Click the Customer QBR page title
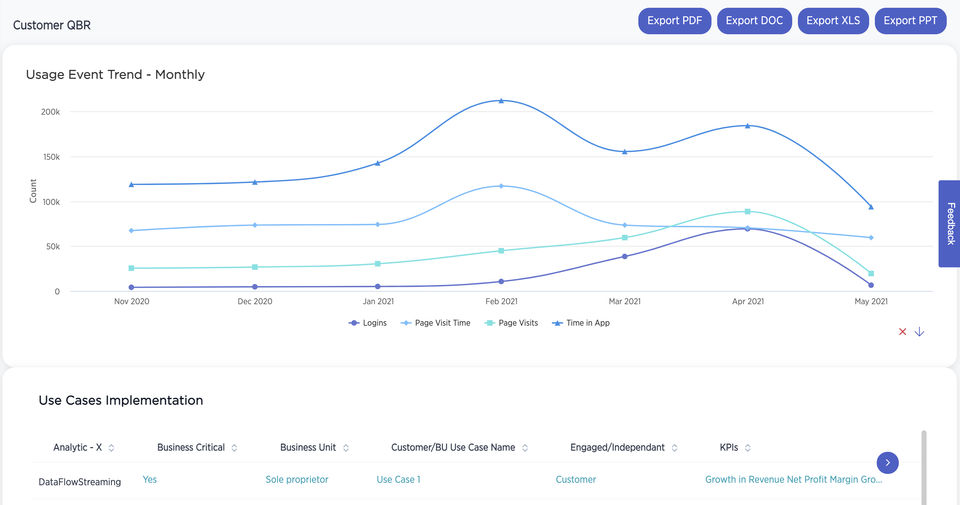 pyautogui.click(x=52, y=25)
